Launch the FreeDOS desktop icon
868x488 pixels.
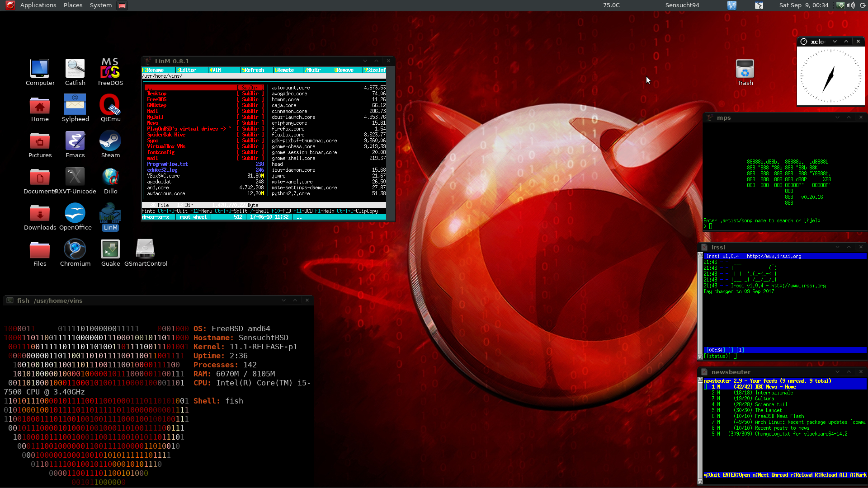110,69
